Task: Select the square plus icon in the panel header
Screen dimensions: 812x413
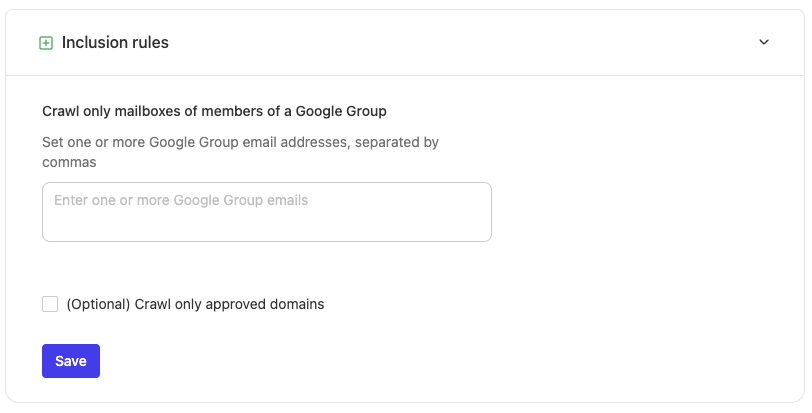Action: coord(46,43)
